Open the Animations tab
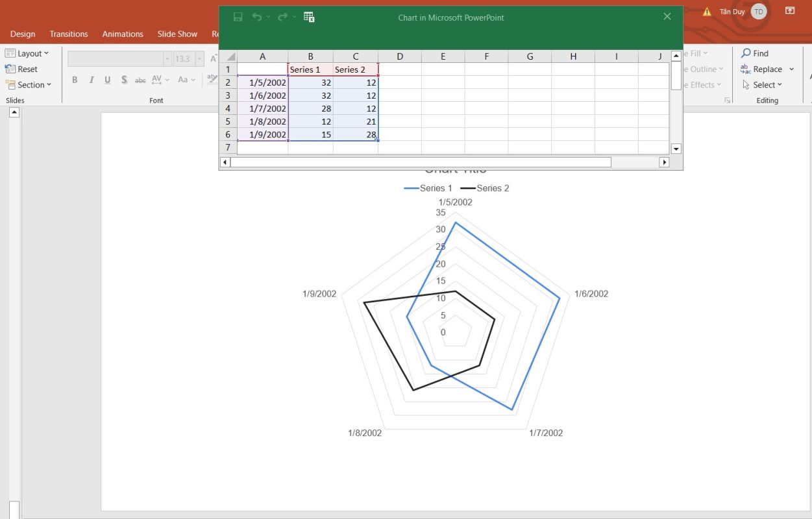812x519 pixels. pos(123,34)
